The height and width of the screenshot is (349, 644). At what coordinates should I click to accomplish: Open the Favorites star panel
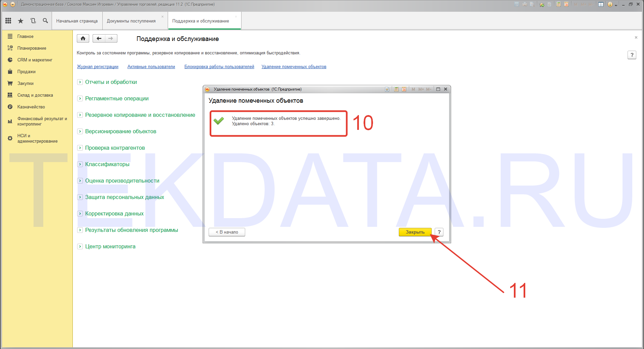pos(21,21)
